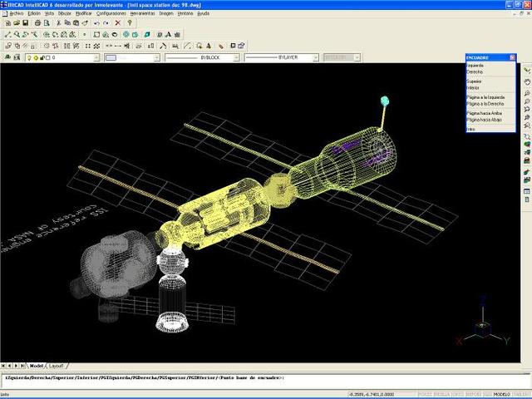This screenshot has width=532, height=399.
Task: Click the red X delete icon
Action: [118, 23]
